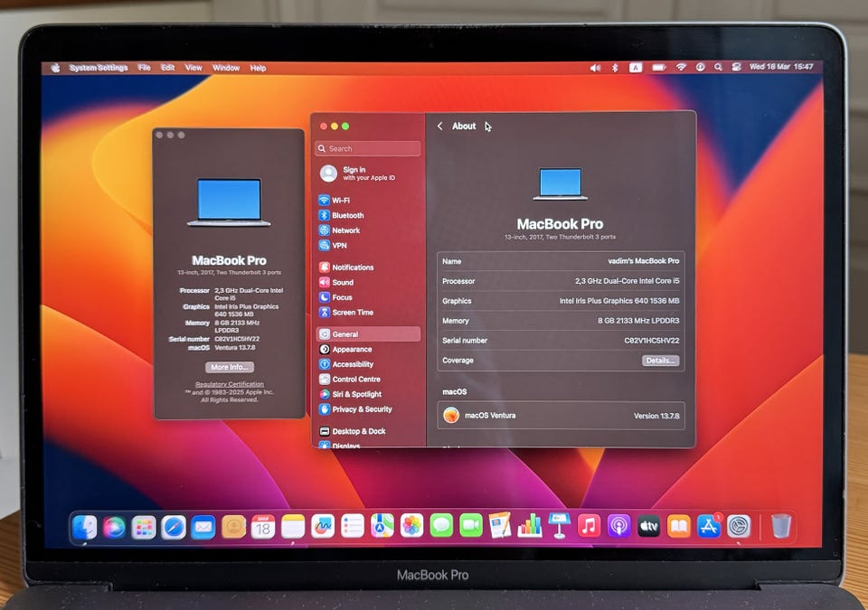This screenshot has height=610, width=868.
Task: Open Keynote from the Dock
Action: click(x=560, y=525)
